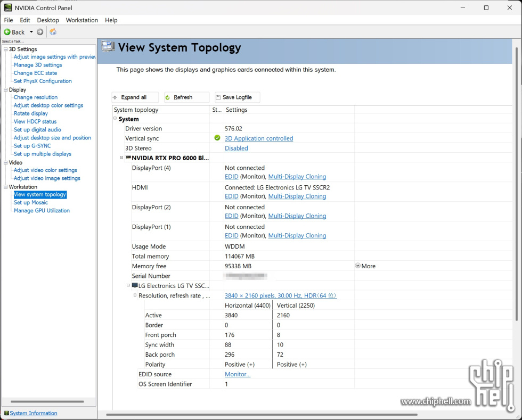The height and width of the screenshot is (420, 522).
Task: Collapse the NVIDIA RTX PRO 6000 node
Action: (x=122, y=158)
